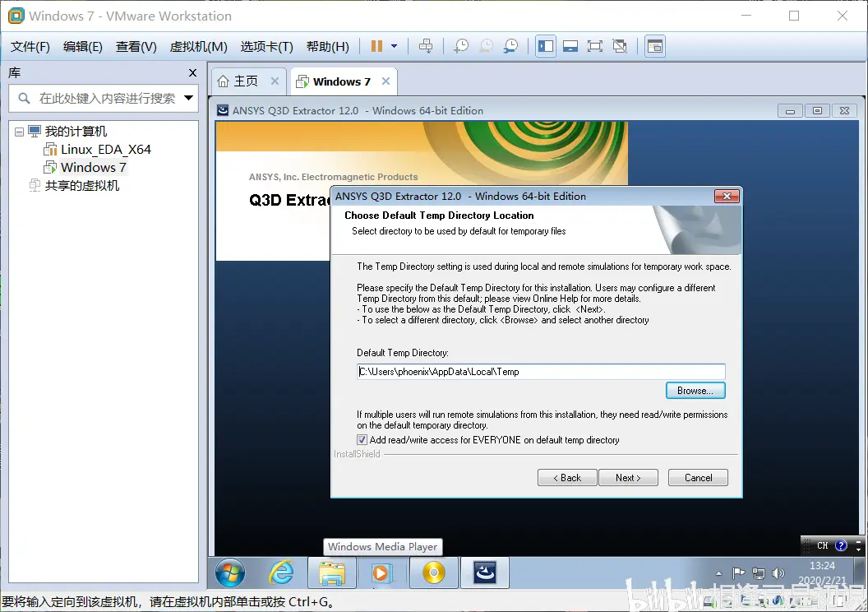Revert virtual machine to previous snapshot
The width and height of the screenshot is (868, 612).
(486, 47)
